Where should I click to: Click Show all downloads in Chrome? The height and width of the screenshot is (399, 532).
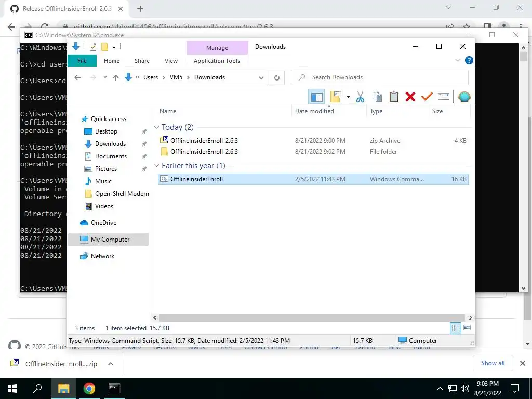(493, 363)
